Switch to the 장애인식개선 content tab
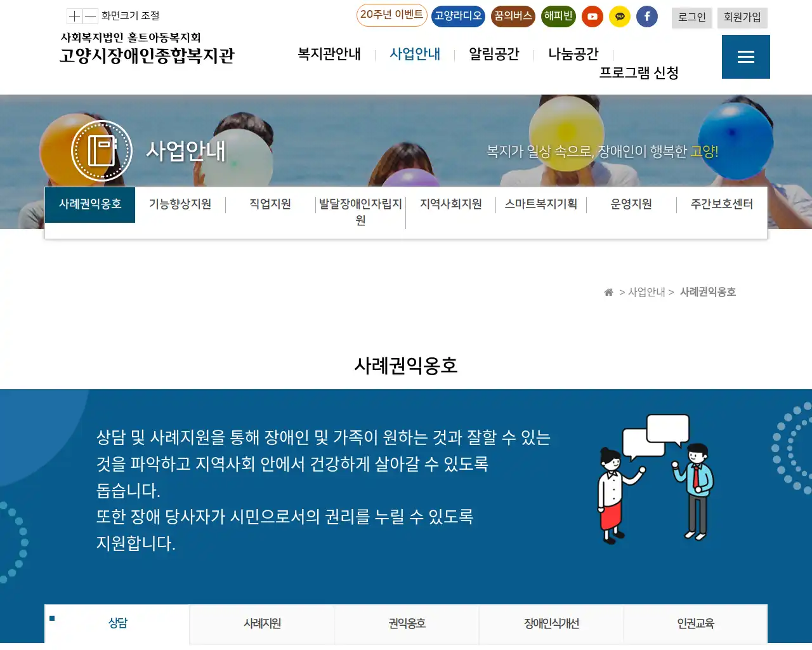 coord(551,624)
